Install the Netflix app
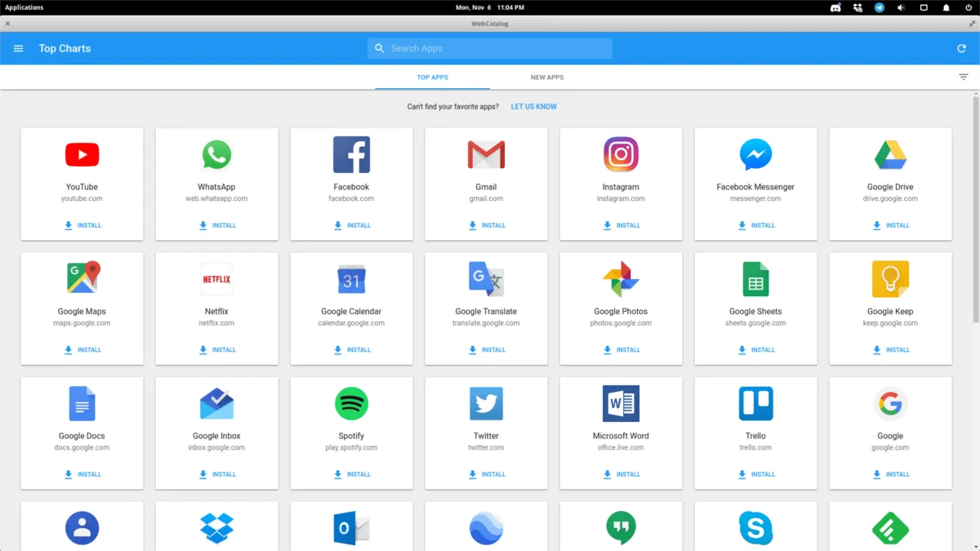The height and width of the screenshot is (551, 980). [217, 349]
